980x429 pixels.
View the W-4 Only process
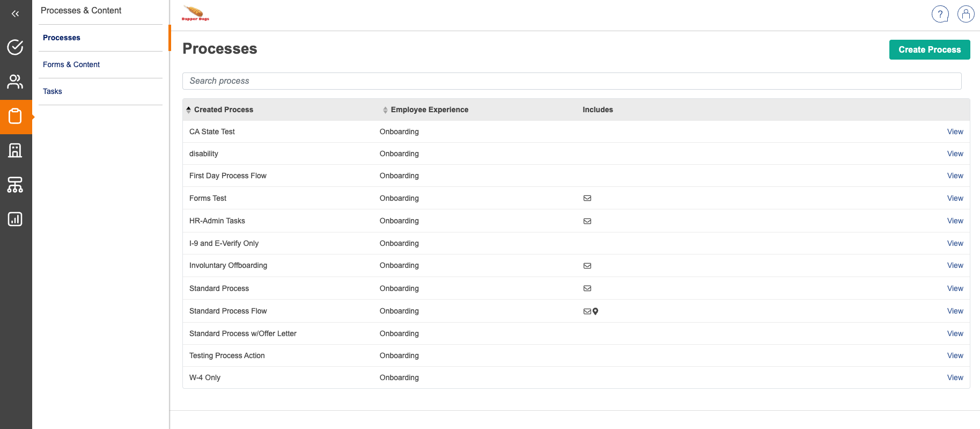point(955,377)
